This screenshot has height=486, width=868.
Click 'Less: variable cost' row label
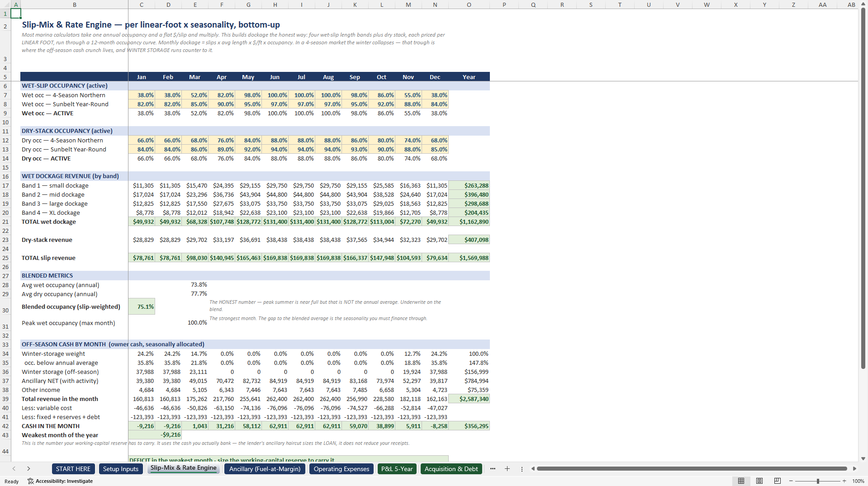(47, 408)
